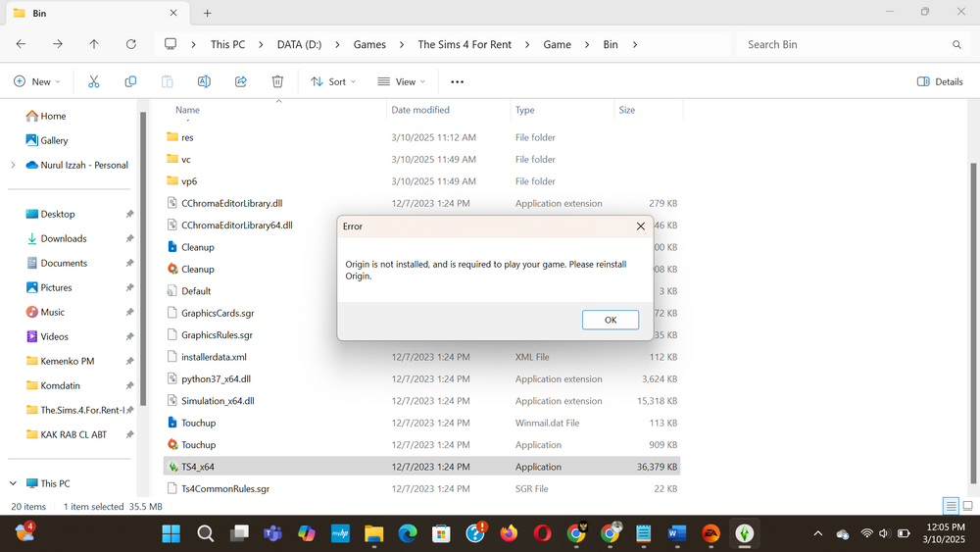Open the View dropdown
980x552 pixels.
pyautogui.click(x=401, y=81)
